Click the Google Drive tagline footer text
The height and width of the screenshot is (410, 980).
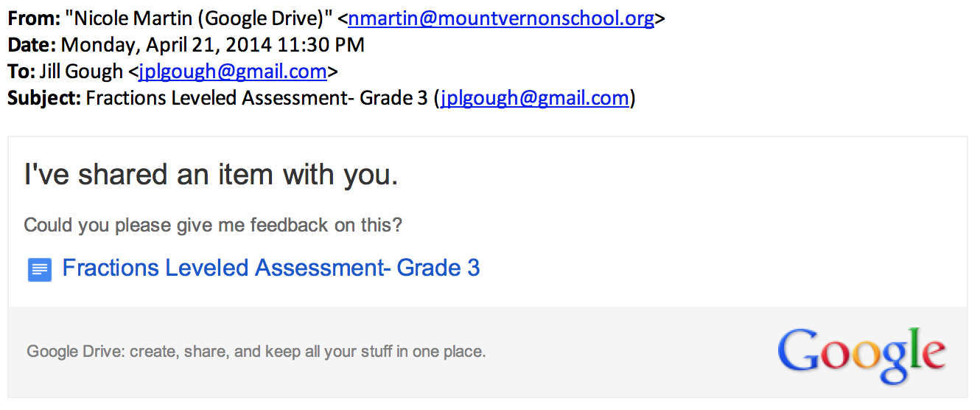(x=256, y=352)
